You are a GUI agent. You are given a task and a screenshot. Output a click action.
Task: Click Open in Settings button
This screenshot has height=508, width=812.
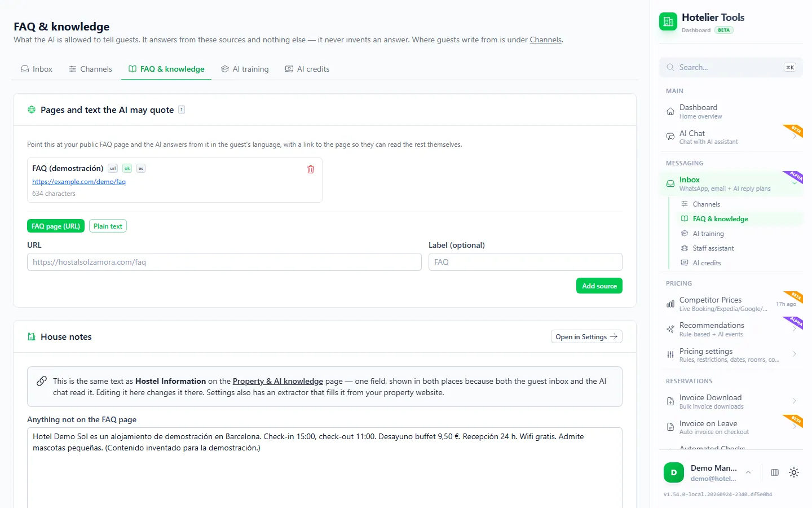(x=586, y=337)
